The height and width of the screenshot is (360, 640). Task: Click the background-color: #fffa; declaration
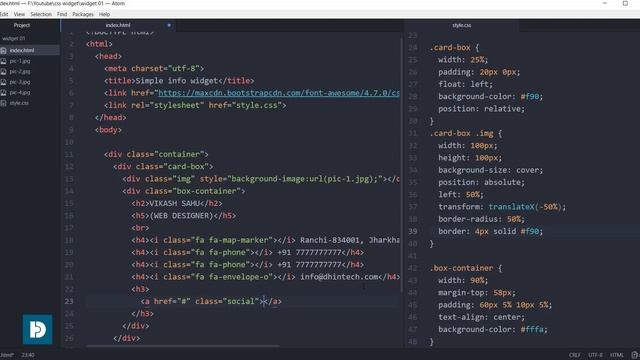pos(493,329)
